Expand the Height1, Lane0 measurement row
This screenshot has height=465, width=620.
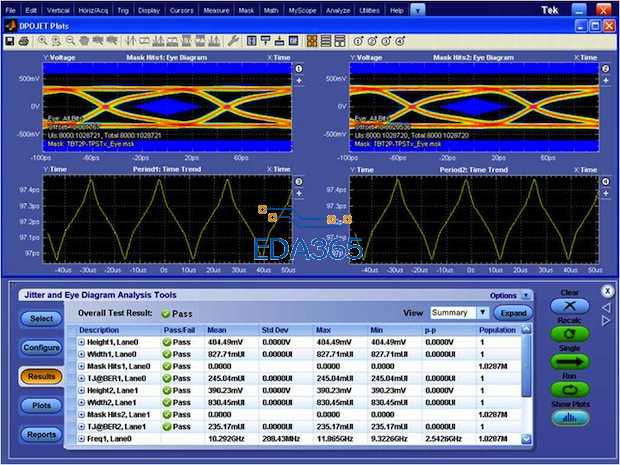coord(82,342)
